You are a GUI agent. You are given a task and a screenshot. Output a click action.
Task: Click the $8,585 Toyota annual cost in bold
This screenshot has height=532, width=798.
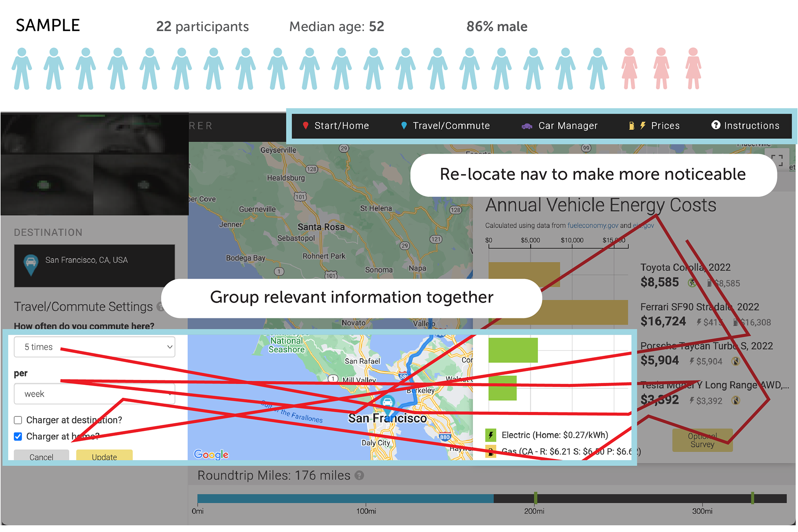point(660,282)
